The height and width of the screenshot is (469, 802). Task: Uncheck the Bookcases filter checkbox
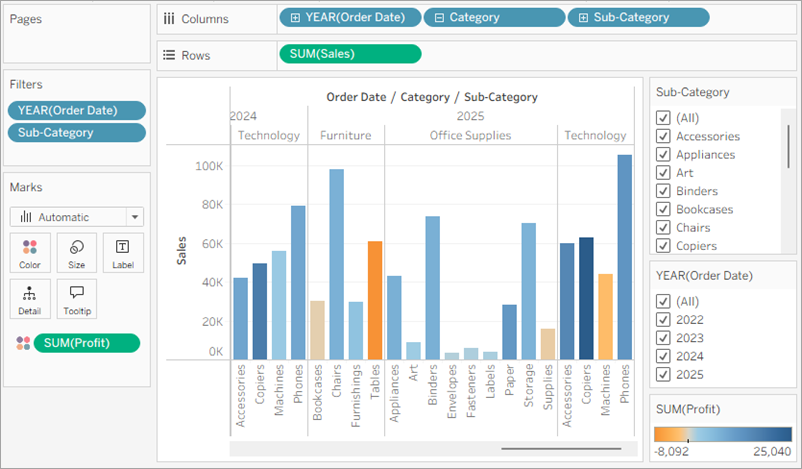pos(663,209)
